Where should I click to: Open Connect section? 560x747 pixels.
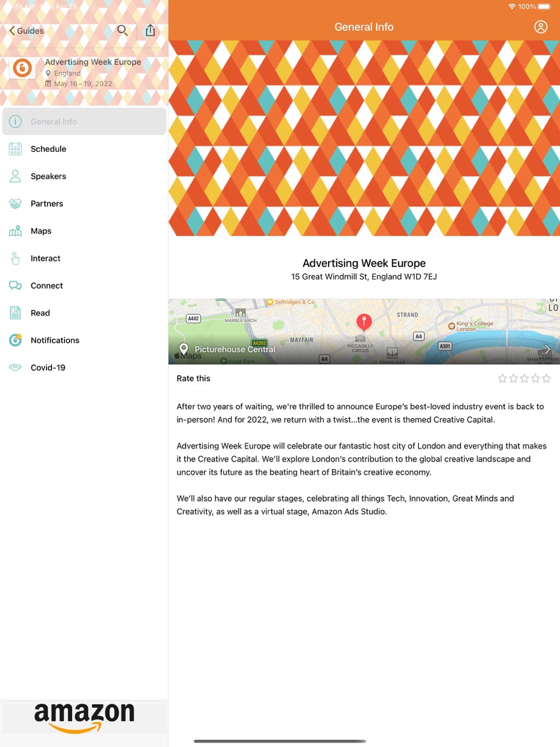tap(84, 286)
